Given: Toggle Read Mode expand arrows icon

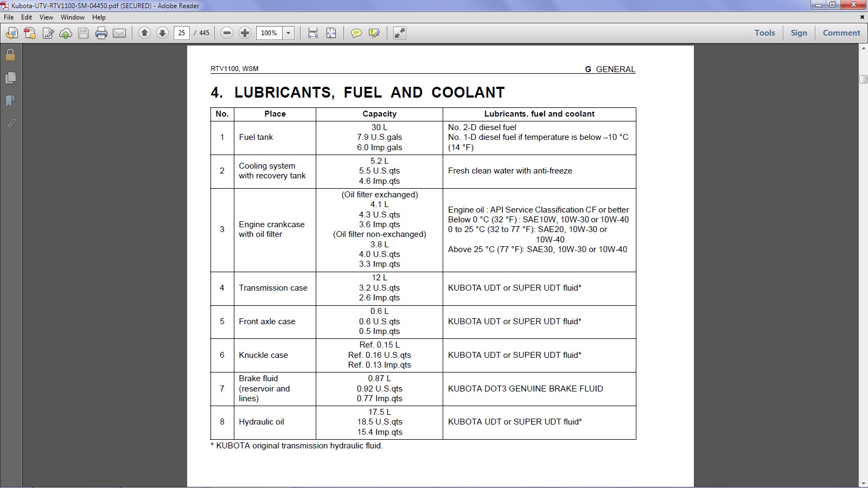Looking at the screenshot, I should tap(399, 33).
